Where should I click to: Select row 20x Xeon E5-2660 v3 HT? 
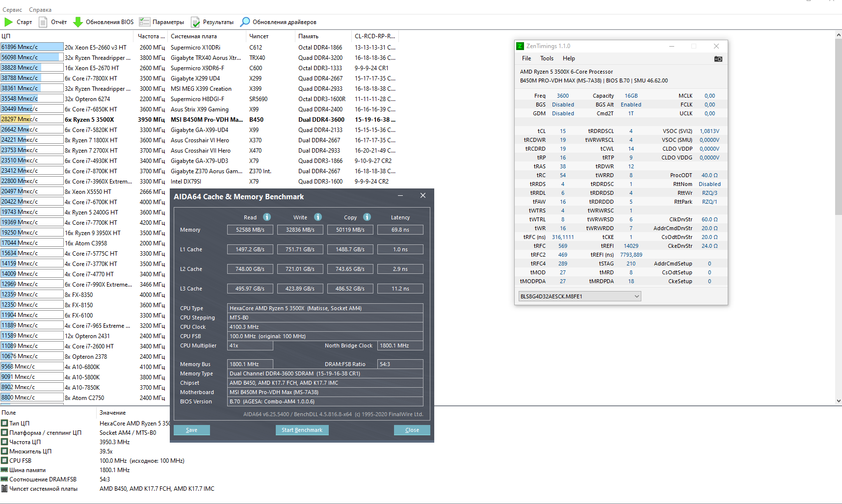(x=198, y=47)
